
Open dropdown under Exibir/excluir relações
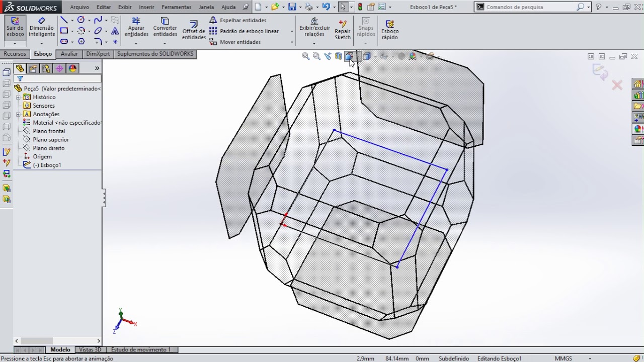(314, 43)
